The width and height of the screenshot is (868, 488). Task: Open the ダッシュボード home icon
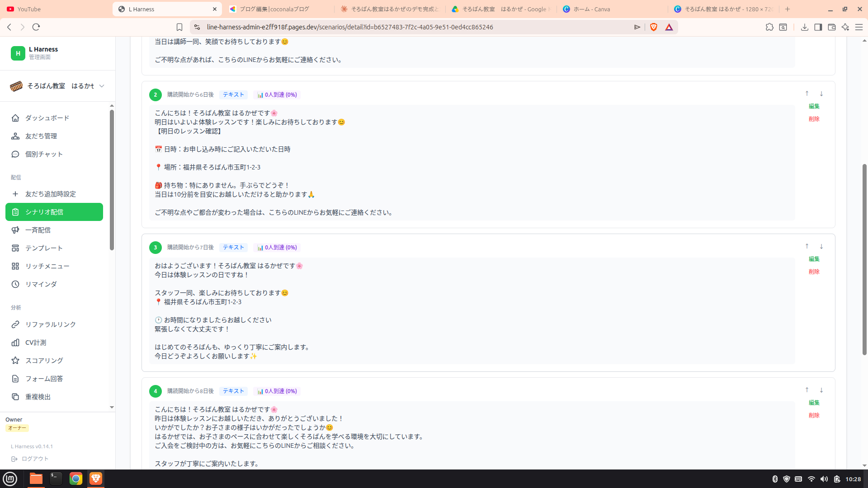pos(15,118)
